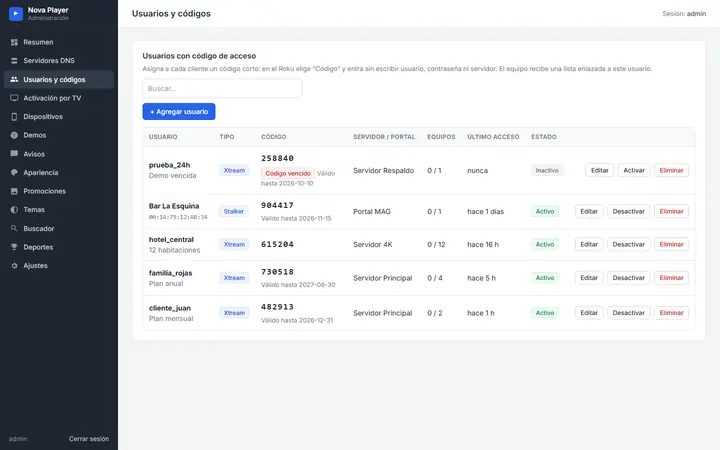Click Xtream badge for familia_rojas

234,278
